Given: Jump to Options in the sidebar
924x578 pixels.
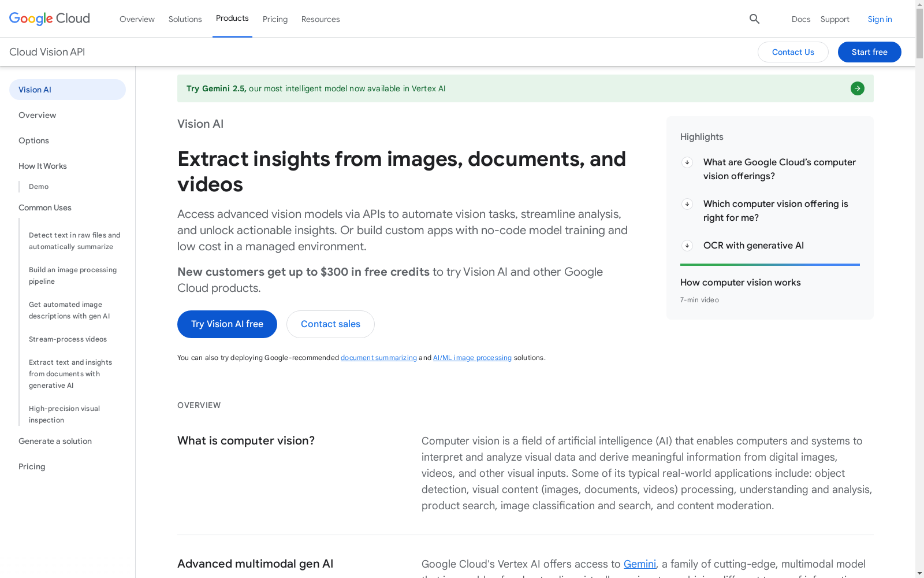Looking at the screenshot, I should point(33,140).
